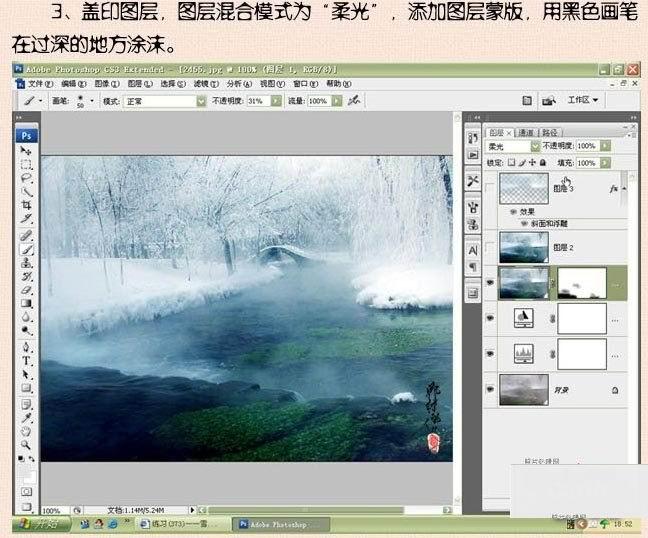The height and width of the screenshot is (538, 648).
Task: Collapse 图层 3 layer effects arrow
Action: 624,188
